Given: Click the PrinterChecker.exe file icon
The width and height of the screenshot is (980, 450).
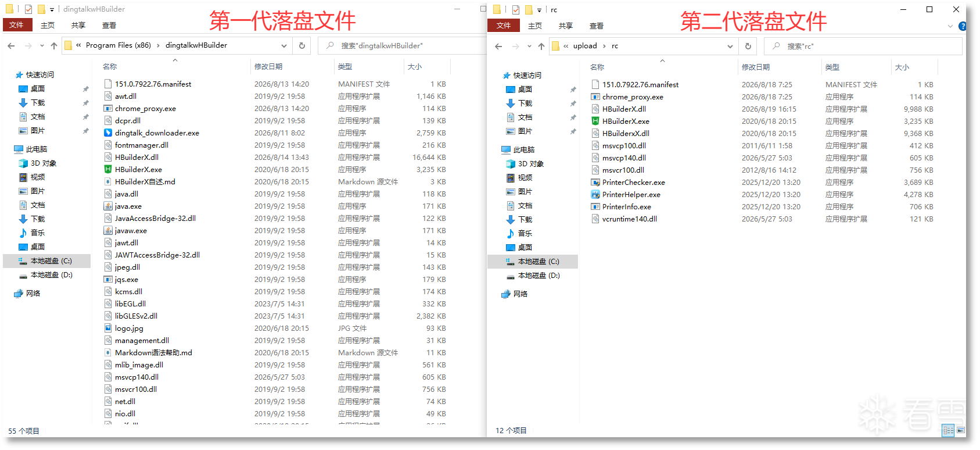Looking at the screenshot, I should [x=595, y=182].
